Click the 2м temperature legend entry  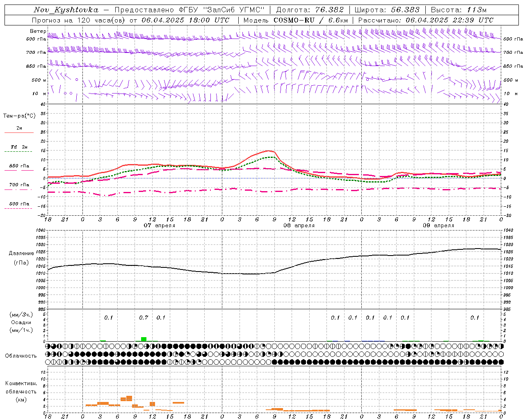click(19, 128)
